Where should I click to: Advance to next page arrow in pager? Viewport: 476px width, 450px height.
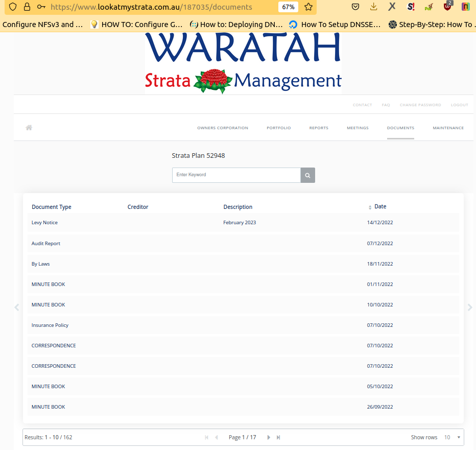[269, 438]
